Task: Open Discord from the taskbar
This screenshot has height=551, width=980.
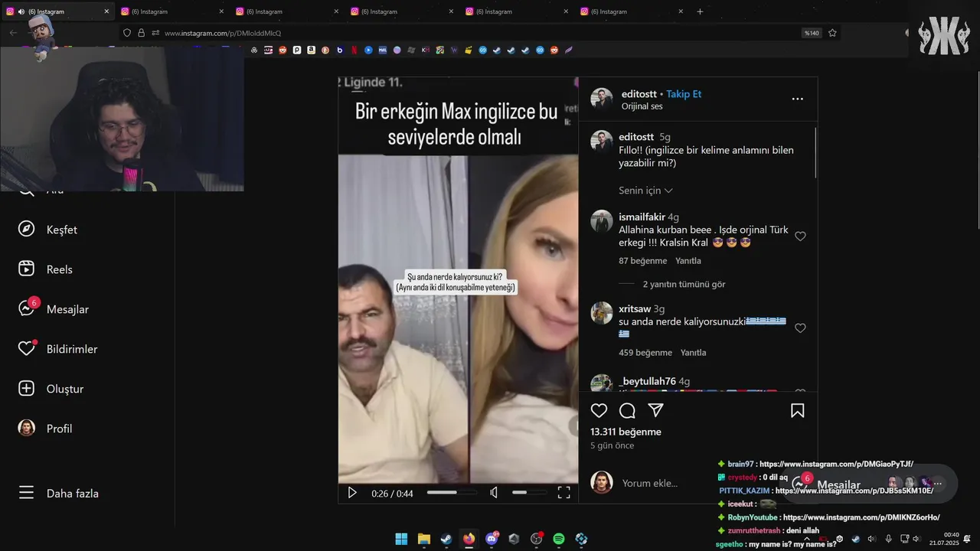Action: click(x=492, y=539)
